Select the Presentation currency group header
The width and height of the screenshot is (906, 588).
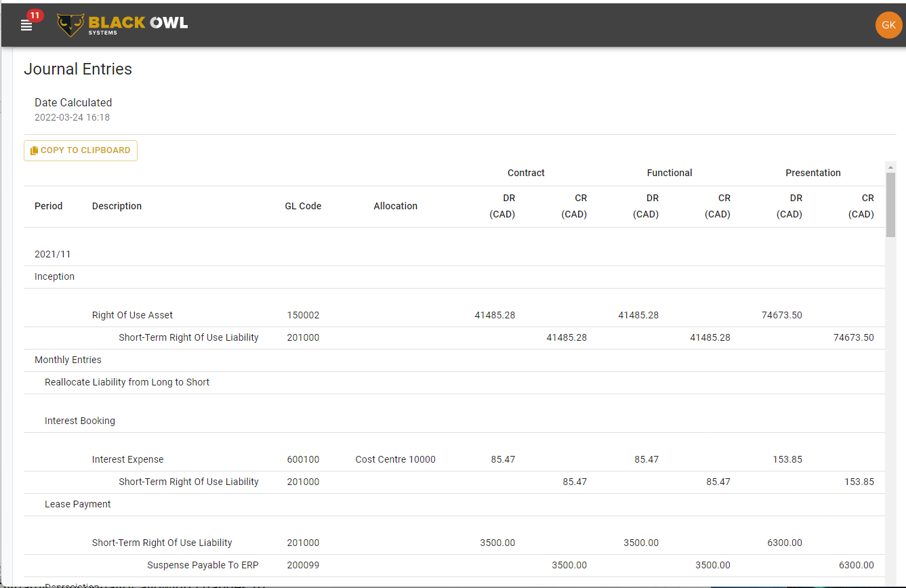tap(812, 173)
